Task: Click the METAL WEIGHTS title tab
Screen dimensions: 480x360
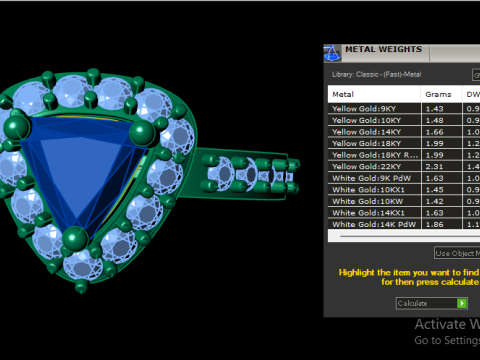Action: tap(383, 49)
